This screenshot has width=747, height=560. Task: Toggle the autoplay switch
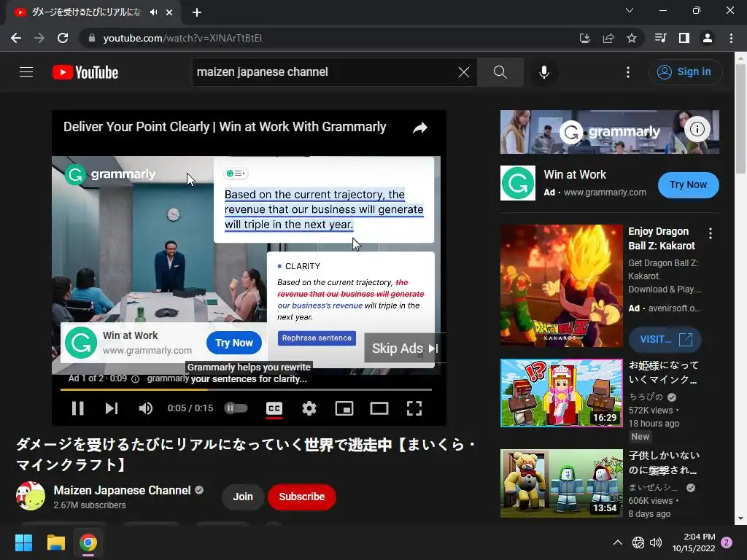236,408
